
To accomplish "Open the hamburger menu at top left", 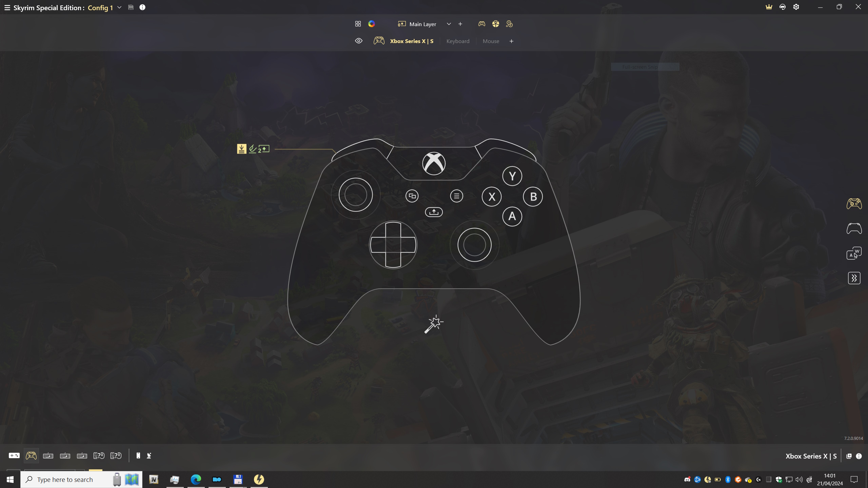I will 7,7.
